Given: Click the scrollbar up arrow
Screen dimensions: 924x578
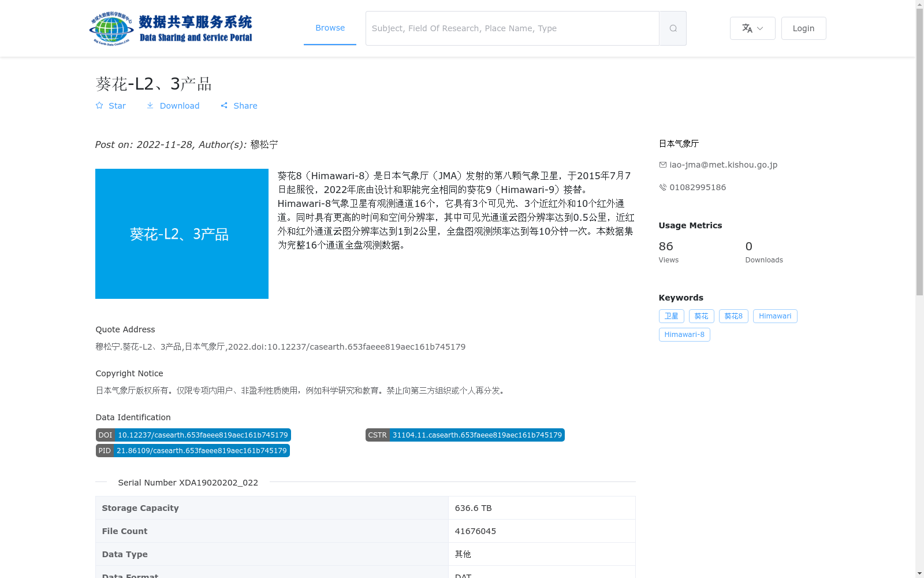Looking at the screenshot, I should (919, 4).
